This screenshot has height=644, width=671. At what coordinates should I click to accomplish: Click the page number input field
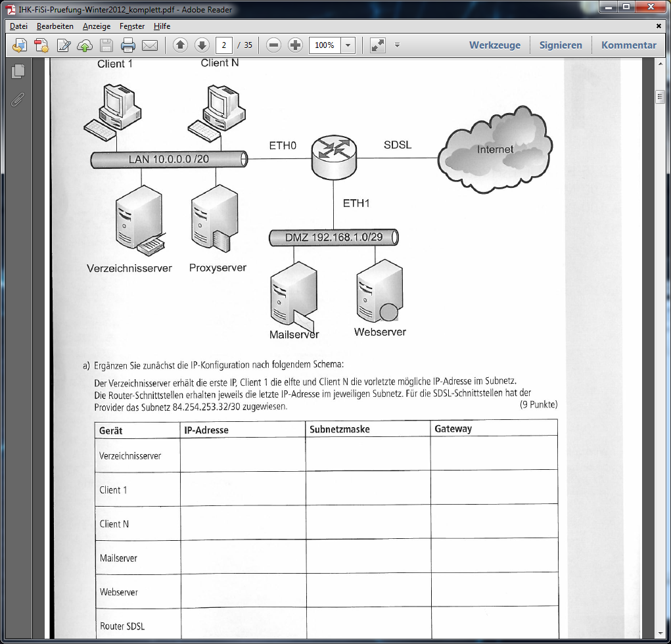point(224,45)
